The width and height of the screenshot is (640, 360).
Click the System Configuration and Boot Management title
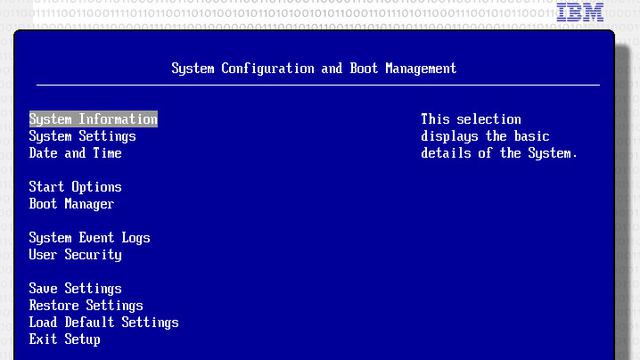(314, 68)
